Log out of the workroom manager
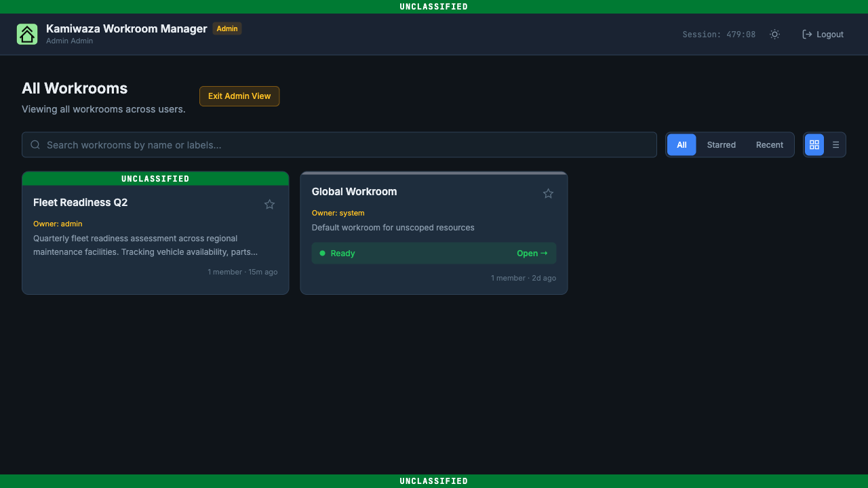The width and height of the screenshot is (868, 488). coord(823,34)
